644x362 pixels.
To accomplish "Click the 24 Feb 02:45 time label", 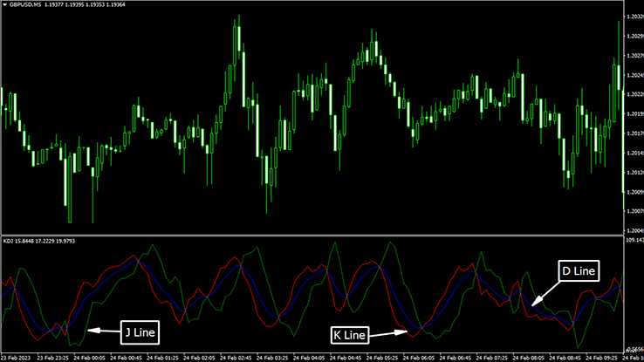I will (236, 359).
